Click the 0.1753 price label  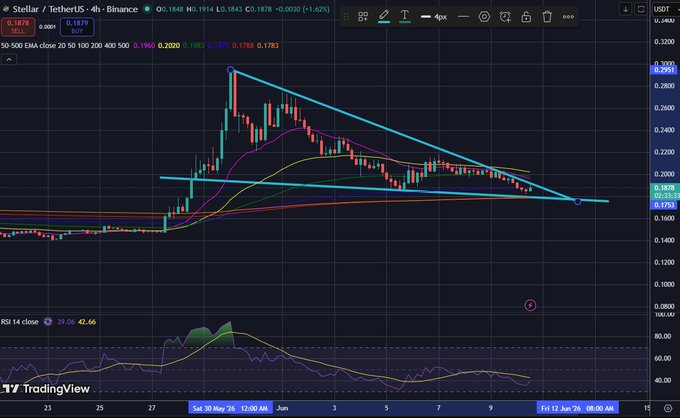[664, 205]
